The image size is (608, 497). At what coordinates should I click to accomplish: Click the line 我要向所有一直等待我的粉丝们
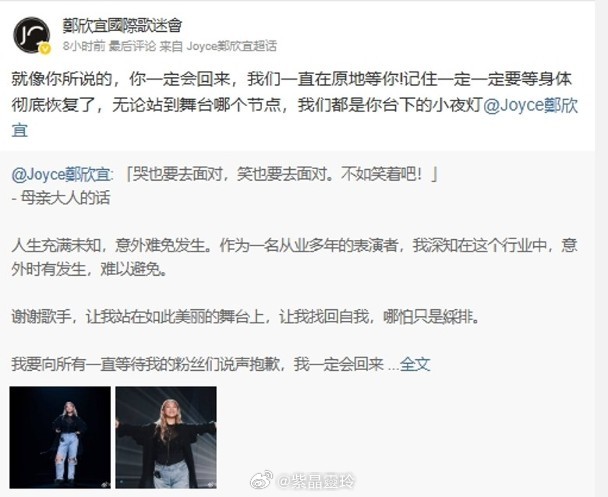click(197, 364)
